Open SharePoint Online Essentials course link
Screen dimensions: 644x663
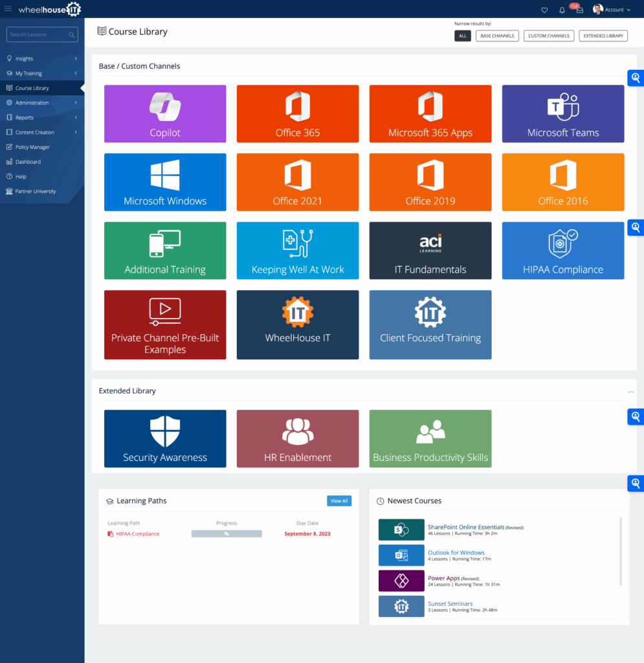point(465,527)
